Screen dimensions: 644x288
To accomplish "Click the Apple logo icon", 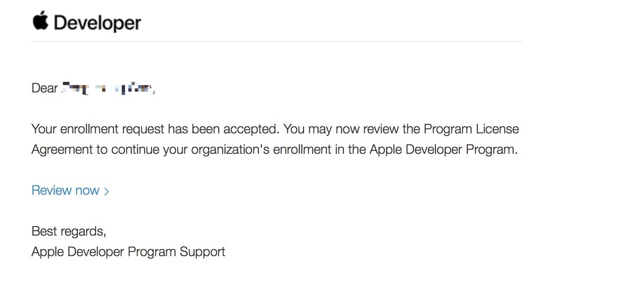I will 40,21.
